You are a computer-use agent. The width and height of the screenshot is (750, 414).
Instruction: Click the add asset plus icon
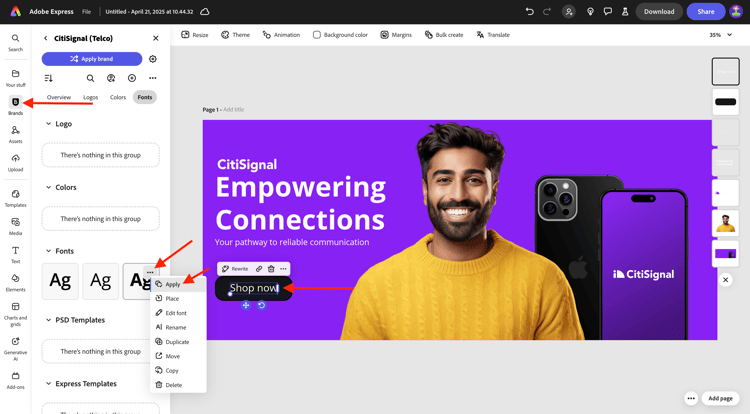[132, 78]
